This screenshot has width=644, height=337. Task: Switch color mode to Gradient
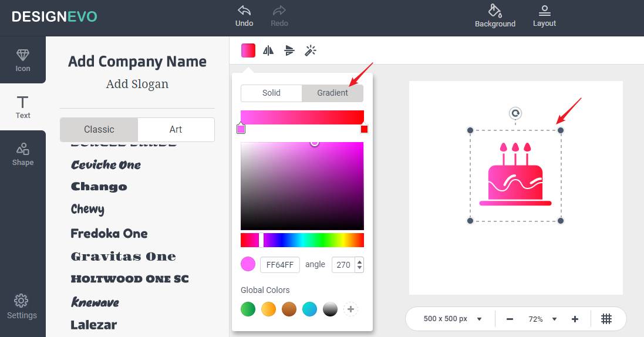(x=332, y=93)
